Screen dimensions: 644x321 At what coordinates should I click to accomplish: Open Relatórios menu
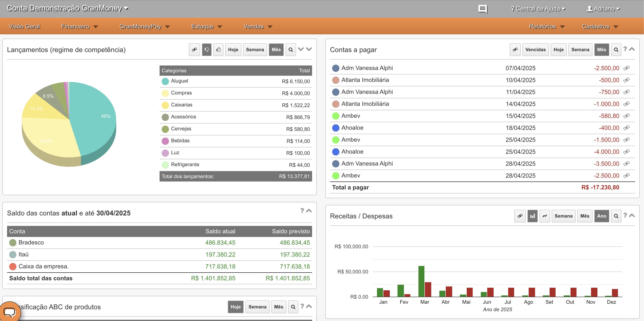click(547, 26)
